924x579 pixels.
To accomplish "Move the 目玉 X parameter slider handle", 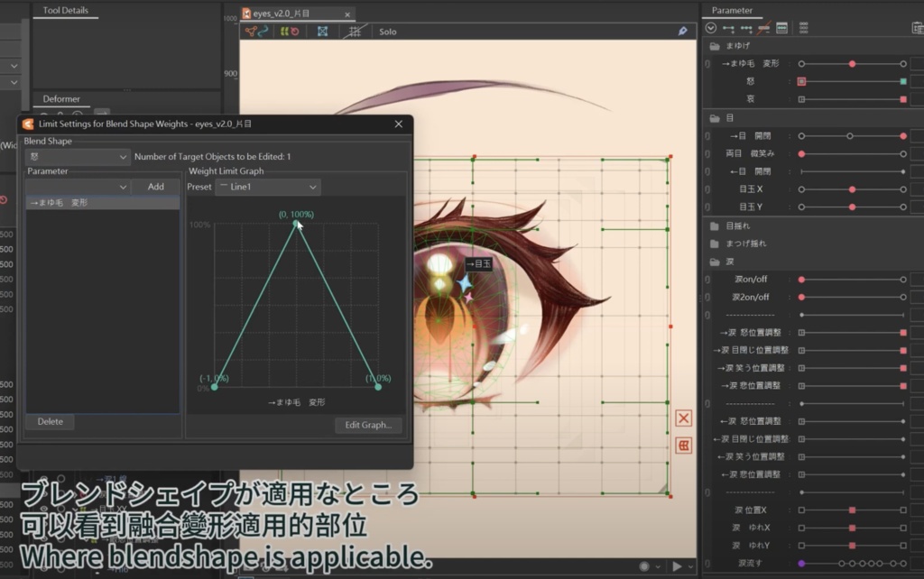I will [x=850, y=190].
